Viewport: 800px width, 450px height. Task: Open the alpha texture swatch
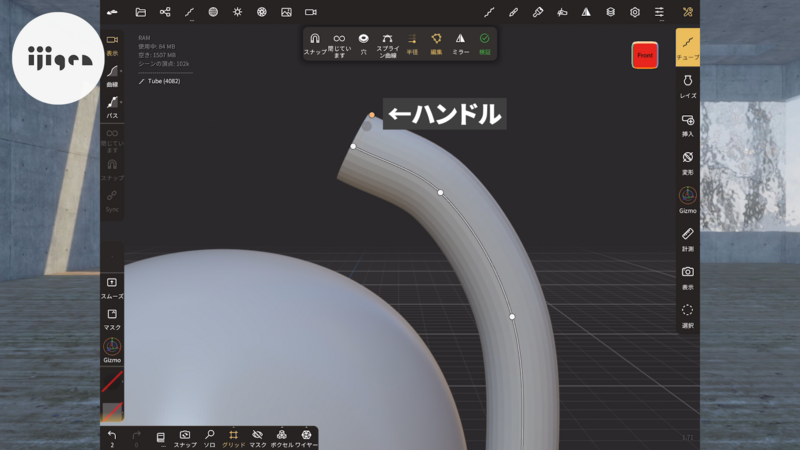tap(112, 412)
